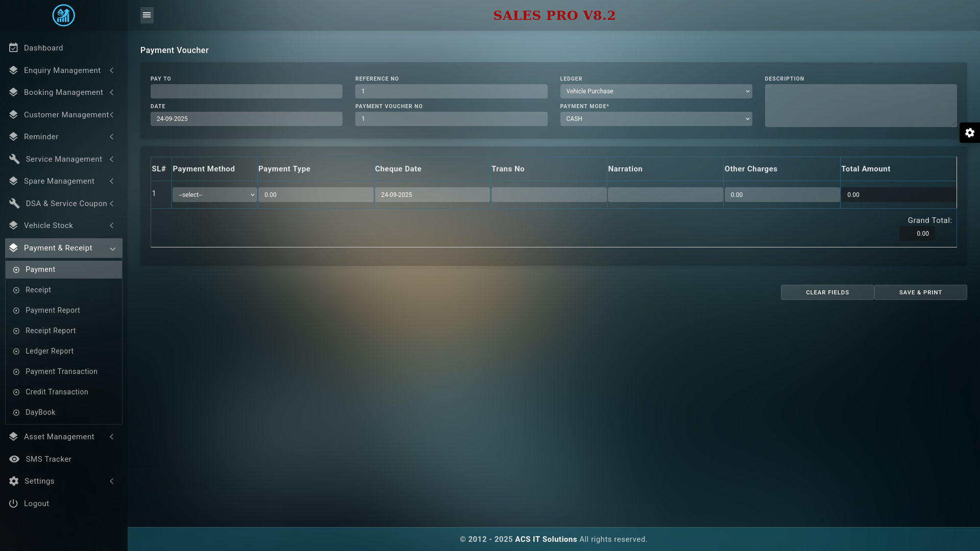Click the Service Management wrench icon
This screenshot has width=980, height=551.
[14, 159]
